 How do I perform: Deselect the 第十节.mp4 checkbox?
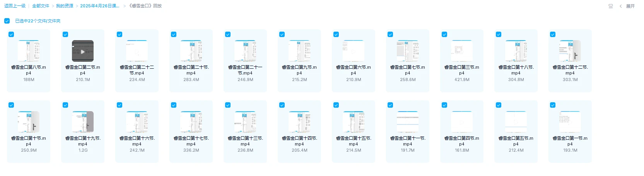point(11,105)
